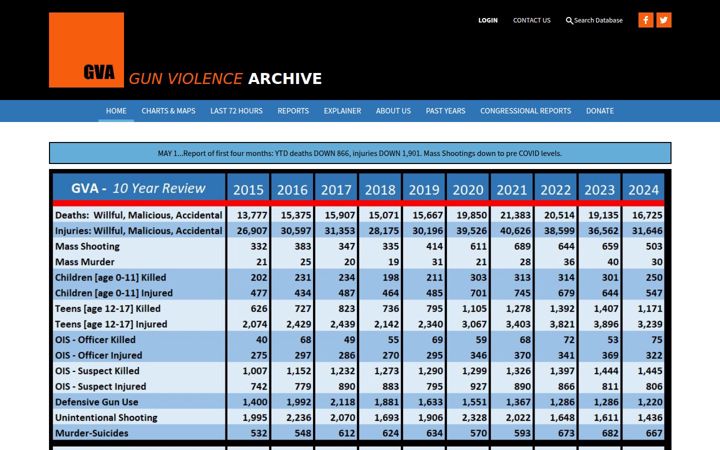The image size is (720, 450).
Task: Click the Children [age 0-11] Killed label
Action: [111, 277]
